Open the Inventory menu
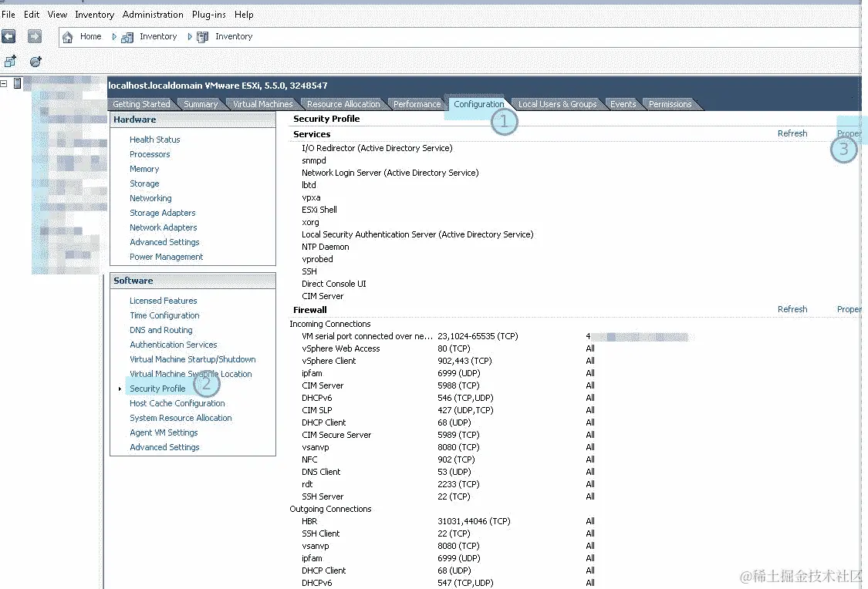This screenshot has width=868, height=589. [x=95, y=15]
